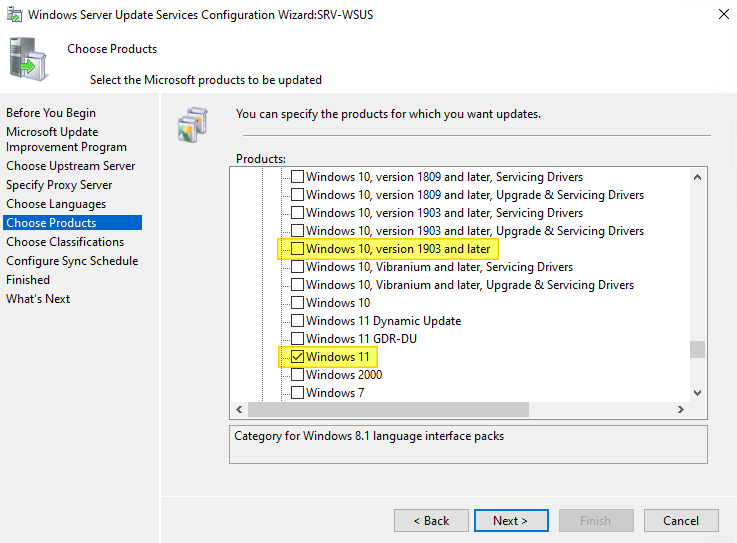
Task: Check the Windows 10, version 1903 and later box
Action: pos(297,249)
